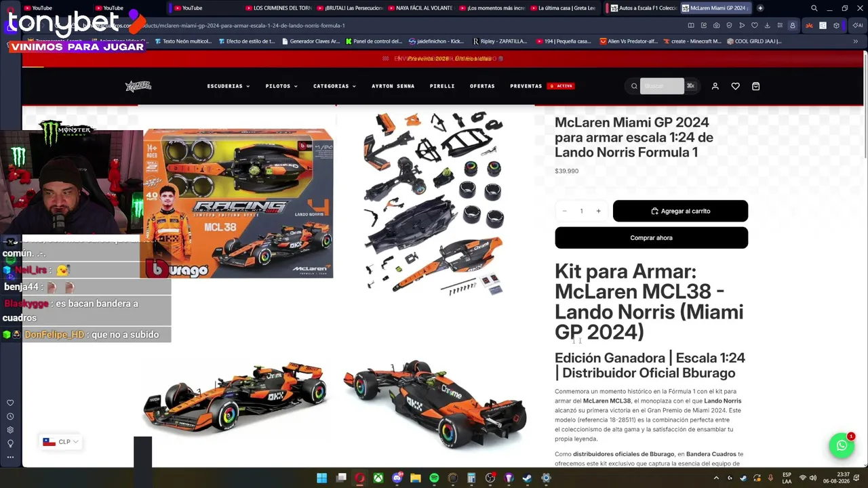Open jaidefinichon Kick bookmark
Viewport: 868px width, 488px height.
point(437,41)
